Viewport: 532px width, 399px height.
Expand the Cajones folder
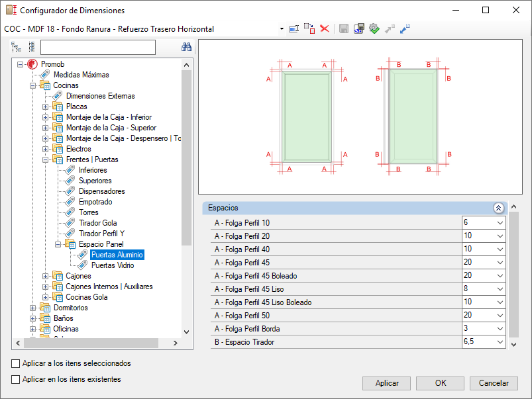click(46, 276)
